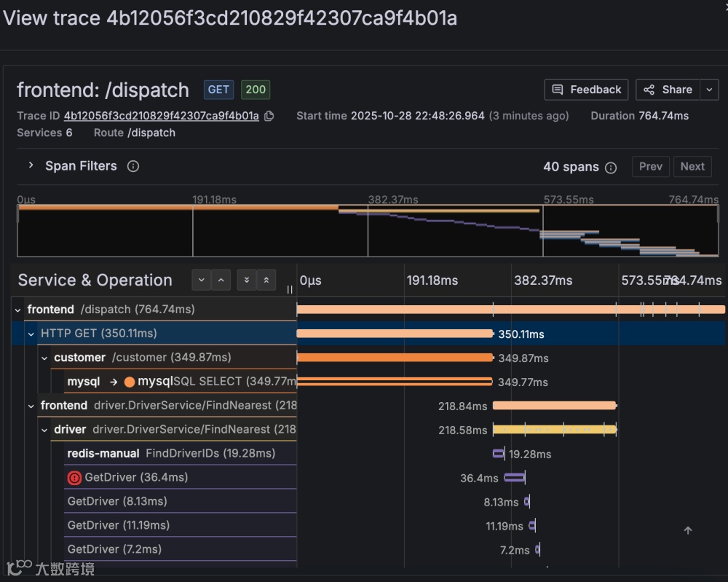Collapse the customer /customer span
The width and height of the screenshot is (728, 582).
(x=44, y=358)
